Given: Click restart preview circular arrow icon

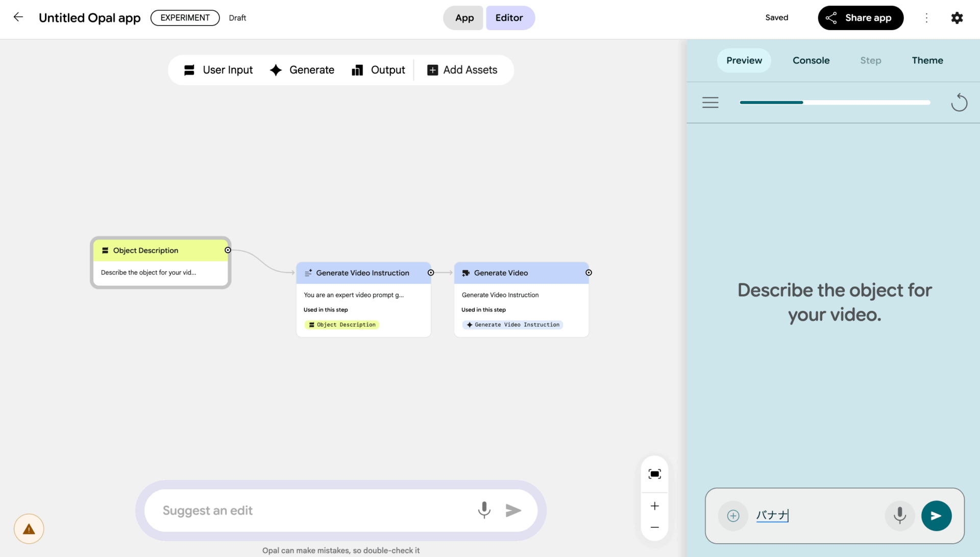Looking at the screenshot, I should coord(959,103).
